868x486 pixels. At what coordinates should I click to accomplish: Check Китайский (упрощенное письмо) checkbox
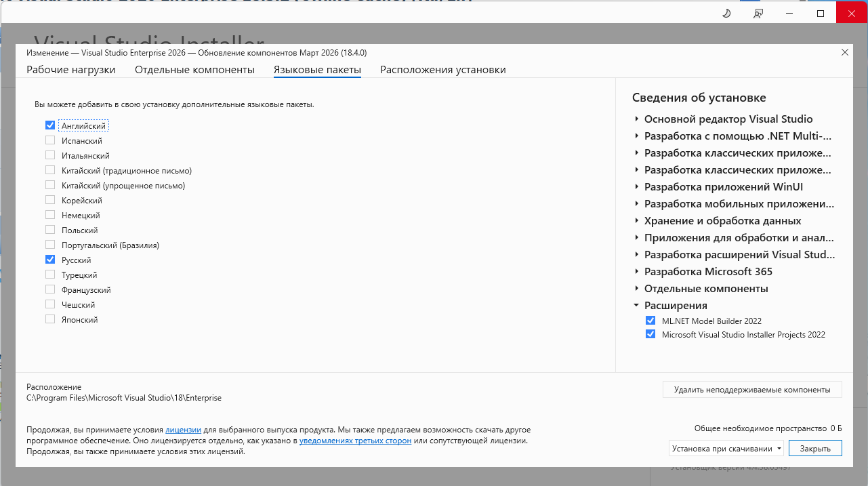[x=50, y=185]
